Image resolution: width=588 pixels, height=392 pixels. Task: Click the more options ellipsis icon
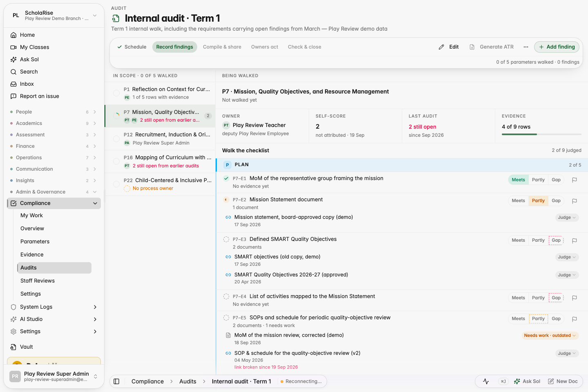[526, 47]
